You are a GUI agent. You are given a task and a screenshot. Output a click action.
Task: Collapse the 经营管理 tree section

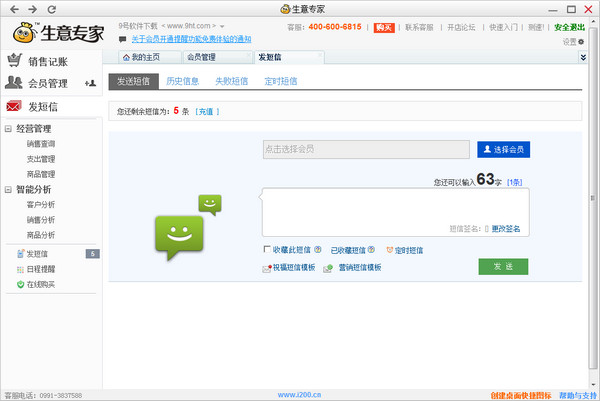(x=9, y=129)
